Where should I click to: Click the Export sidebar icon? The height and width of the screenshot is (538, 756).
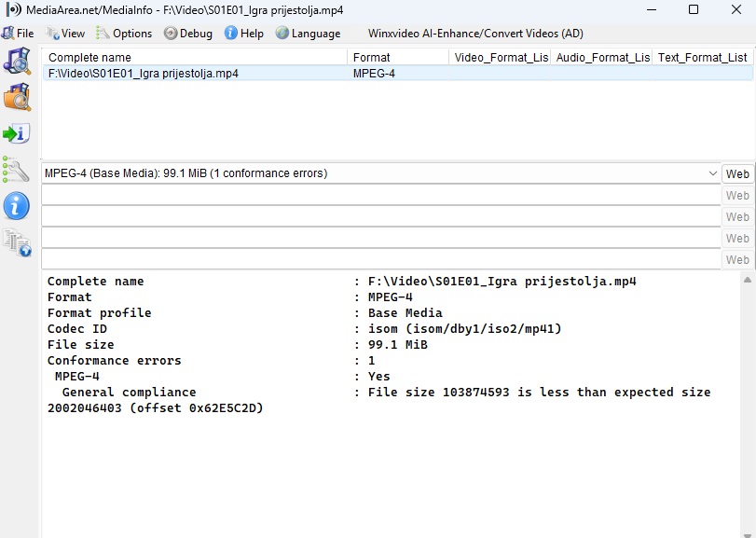coord(17,133)
